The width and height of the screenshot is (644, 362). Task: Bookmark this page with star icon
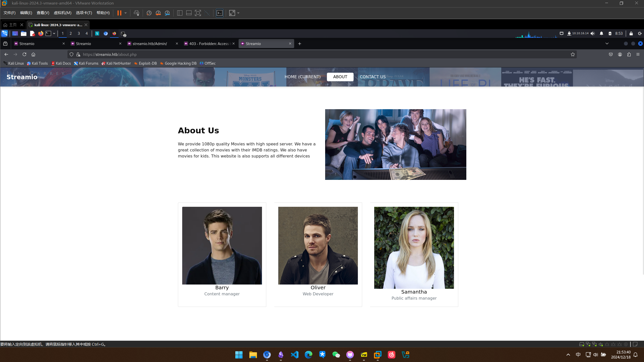(x=573, y=54)
